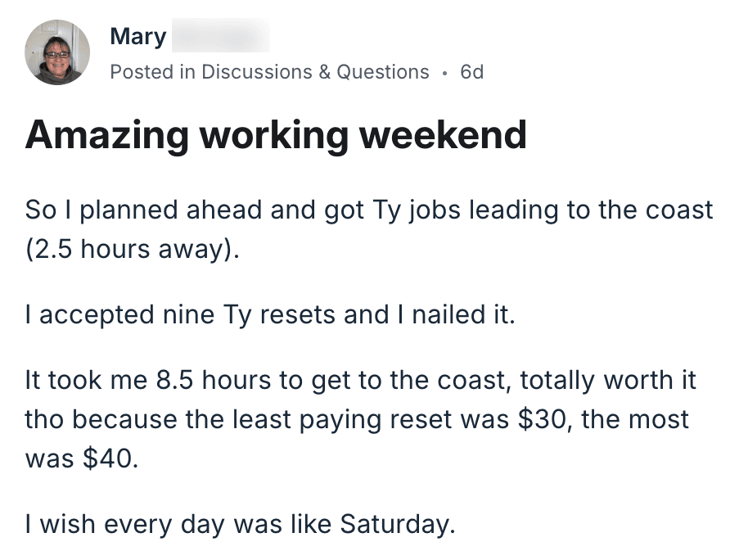The width and height of the screenshot is (730, 560).
Task: Open Mary's profile photo avatar
Action: click(x=57, y=52)
